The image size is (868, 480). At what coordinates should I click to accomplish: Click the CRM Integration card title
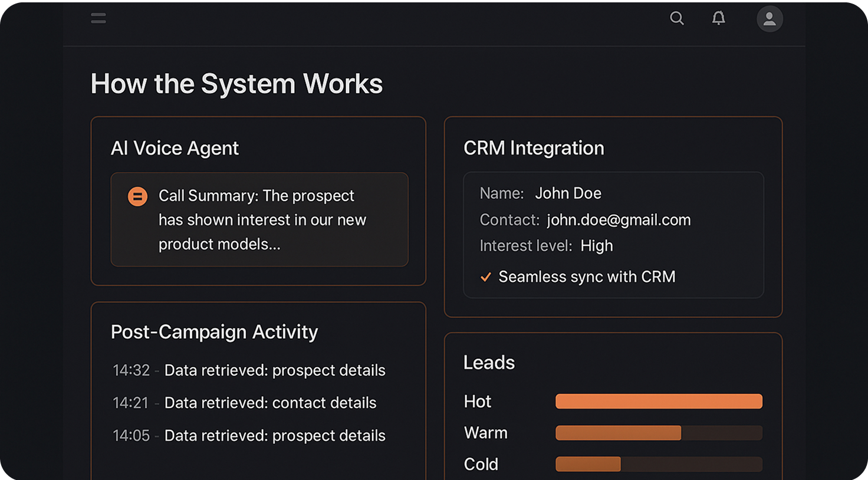tap(534, 148)
